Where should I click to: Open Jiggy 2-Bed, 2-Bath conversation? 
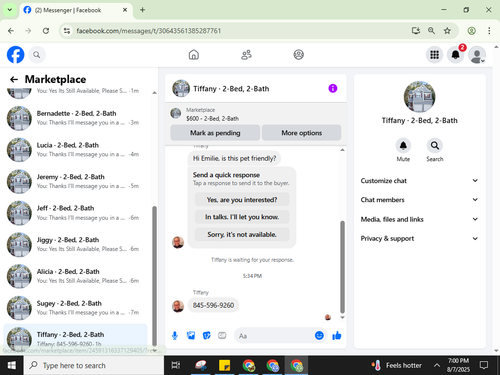coord(75,244)
